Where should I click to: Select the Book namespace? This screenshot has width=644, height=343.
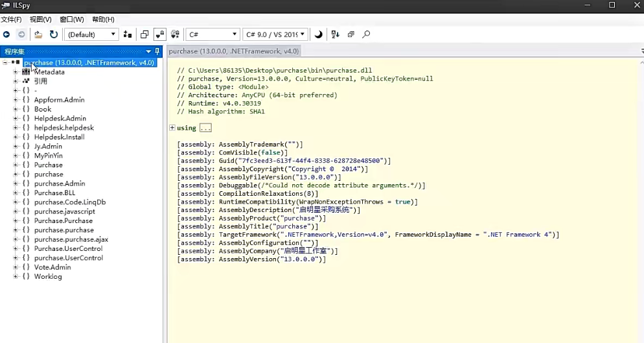(x=43, y=109)
